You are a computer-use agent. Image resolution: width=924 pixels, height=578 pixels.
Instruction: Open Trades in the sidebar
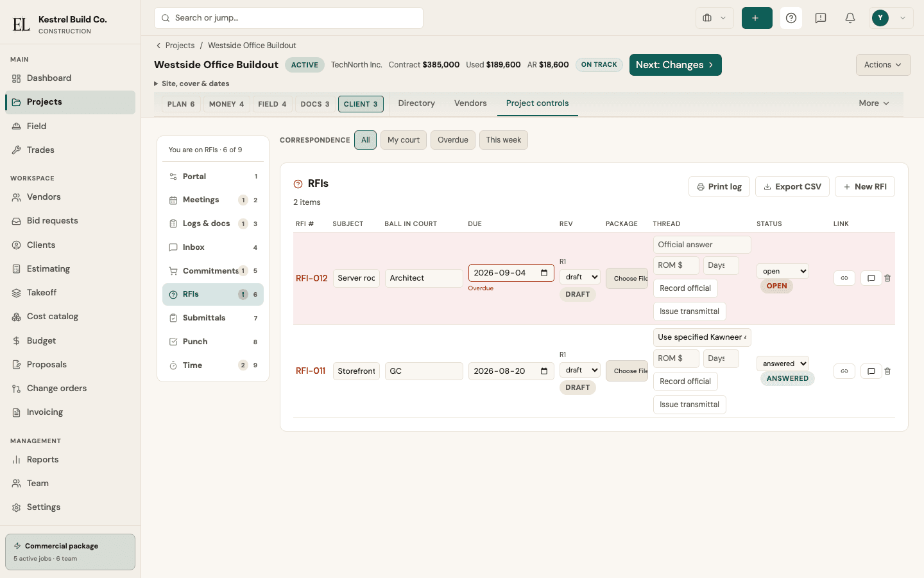click(x=70, y=150)
